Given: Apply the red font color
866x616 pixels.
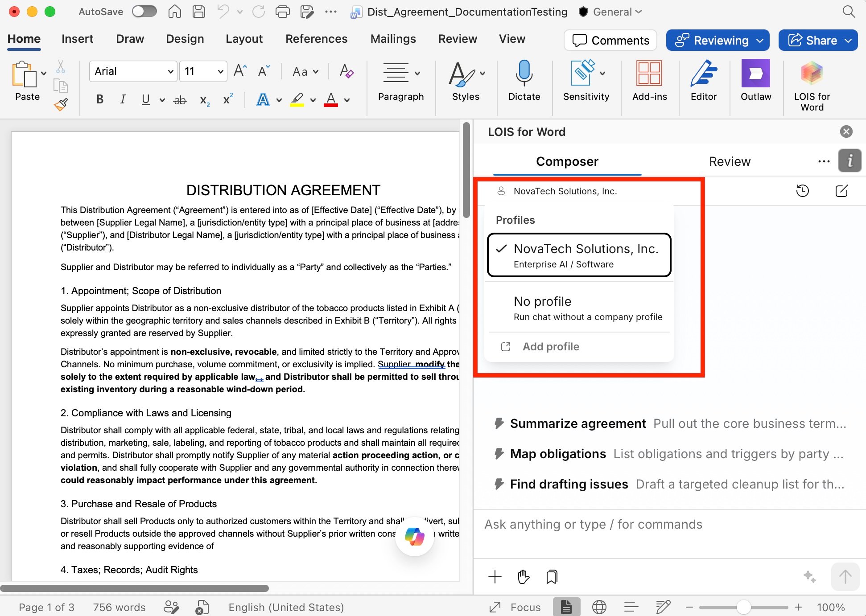Looking at the screenshot, I should [x=330, y=99].
